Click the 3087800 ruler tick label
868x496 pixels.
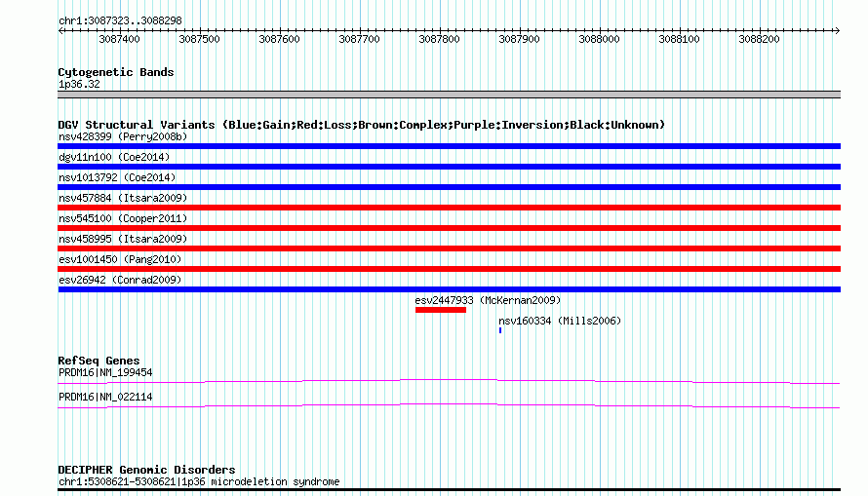click(439, 39)
